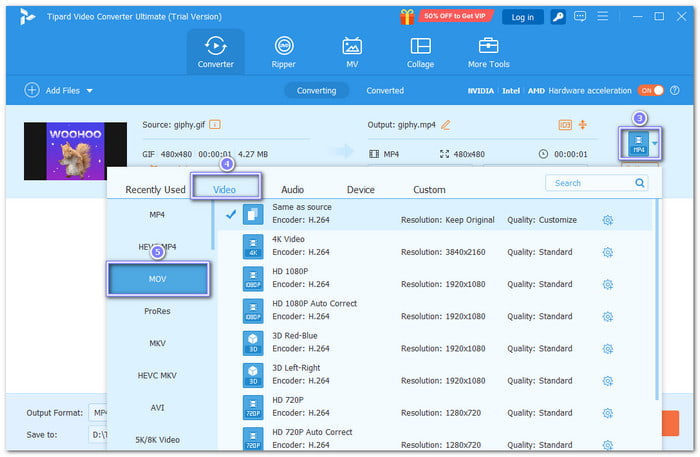The width and height of the screenshot is (700, 457).
Task: Open the Converter module
Action: point(216,52)
